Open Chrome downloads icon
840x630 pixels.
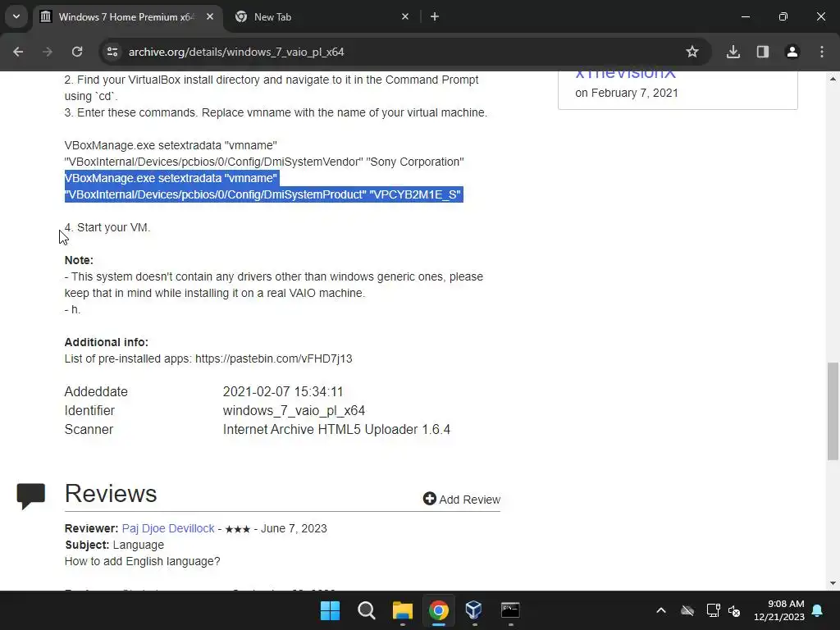click(x=733, y=52)
